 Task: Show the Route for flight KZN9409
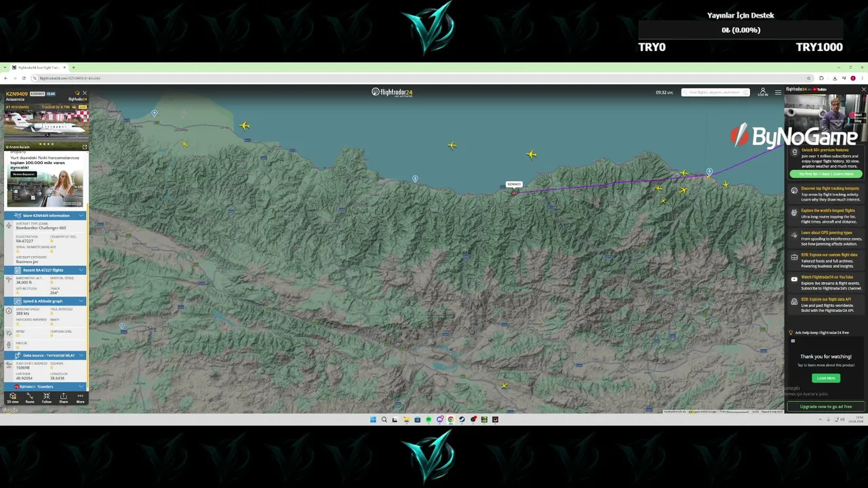click(30, 397)
